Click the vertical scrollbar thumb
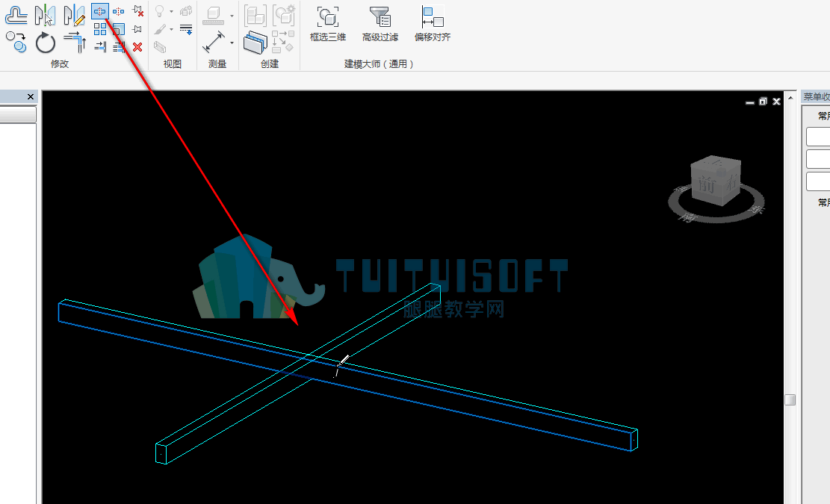830x504 pixels. click(x=790, y=399)
